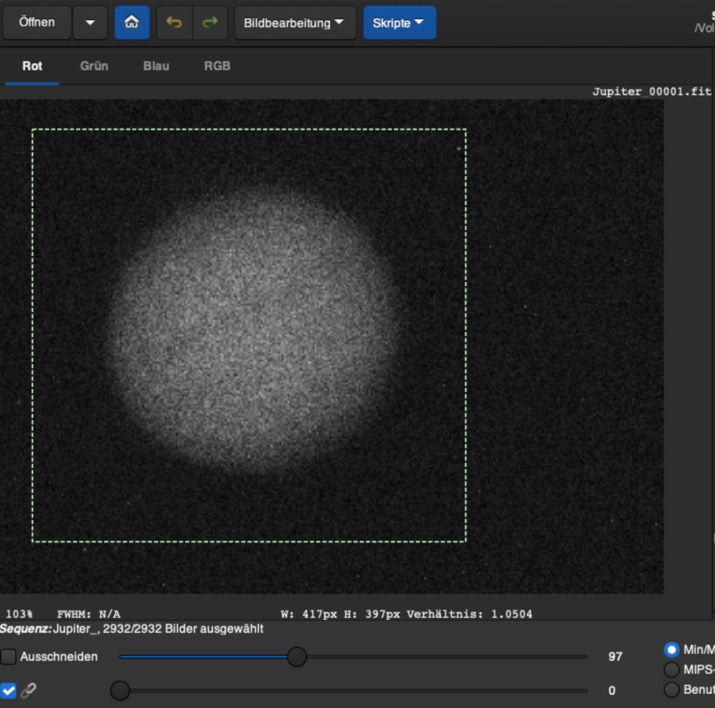Click the upper slider handle at 97
Image resolution: width=715 pixels, height=708 pixels.
point(297,657)
